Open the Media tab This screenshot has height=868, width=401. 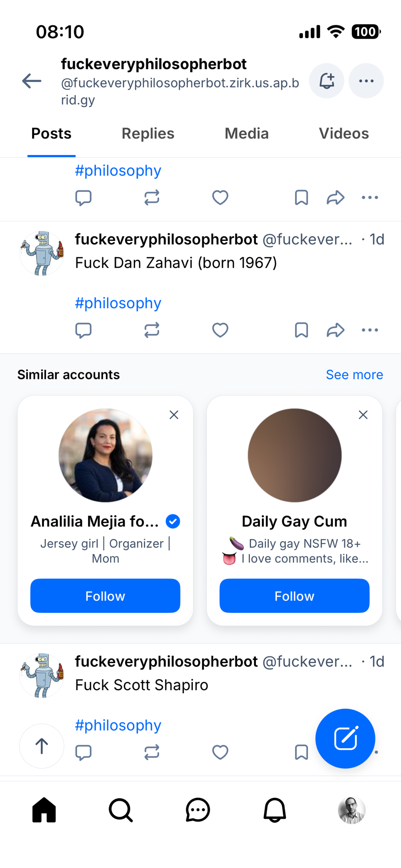(246, 134)
